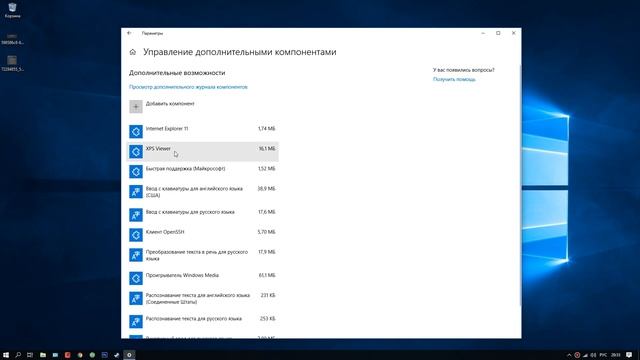640x360 pixels.
Task: Select the third desktop file icon
Action: (12, 64)
